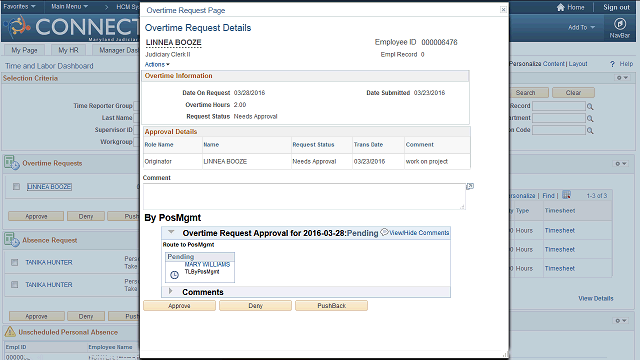Click the Home link in header
Screen dimensions: 640x360
click(x=576, y=7)
